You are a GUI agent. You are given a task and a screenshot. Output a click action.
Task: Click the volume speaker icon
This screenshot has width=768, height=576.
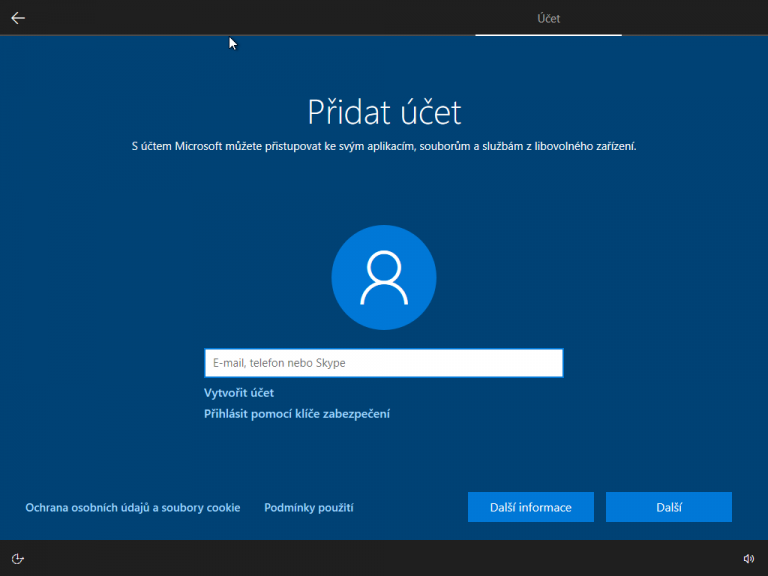click(749, 558)
